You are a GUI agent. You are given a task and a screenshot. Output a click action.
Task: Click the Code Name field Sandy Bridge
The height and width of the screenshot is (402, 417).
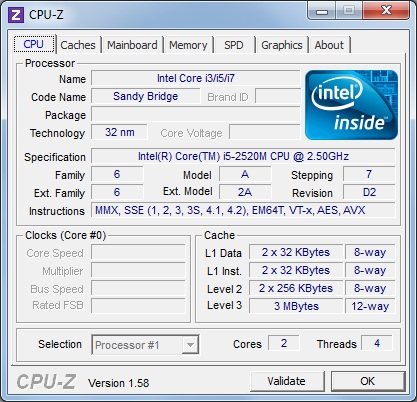click(x=146, y=96)
